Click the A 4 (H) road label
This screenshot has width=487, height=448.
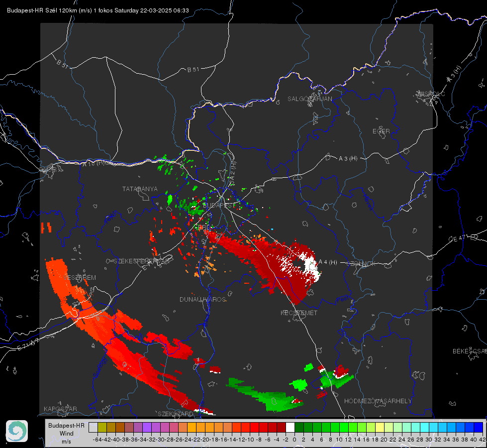(x=328, y=262)
